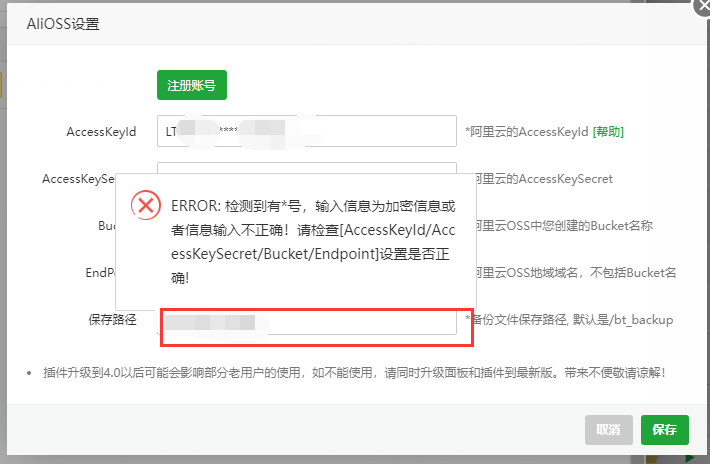Close the AliOSS设置 dialog with the X
This screenshot has width=710, height=464.
click(x=703, y=5)
